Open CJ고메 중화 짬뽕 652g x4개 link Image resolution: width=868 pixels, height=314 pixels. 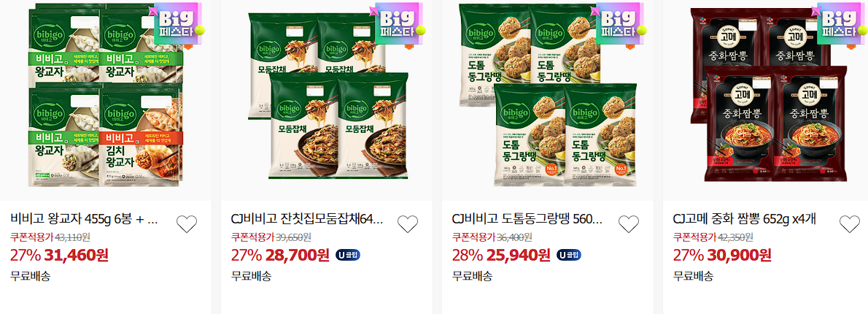click(x=745, y=220)
